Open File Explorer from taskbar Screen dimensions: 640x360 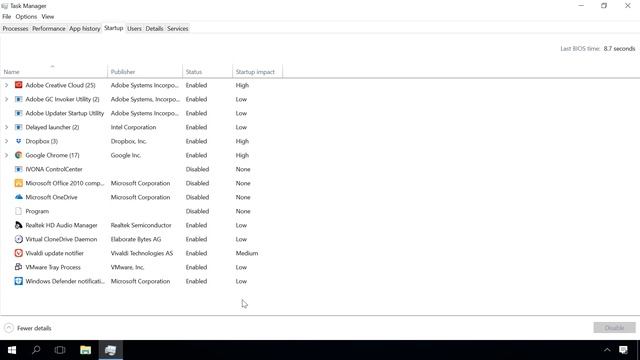tap(85, 350)
